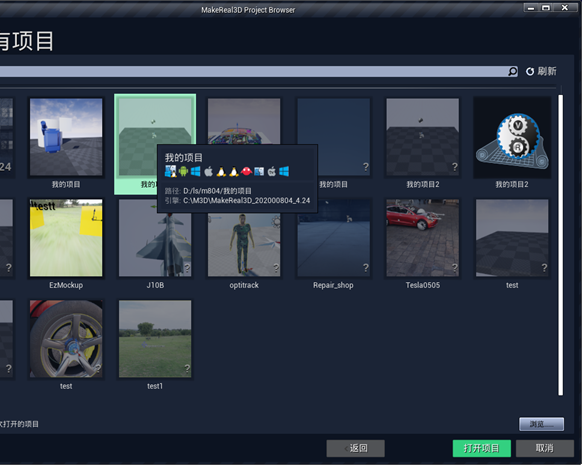This screenshot has height=465, width=582.
Task: Maximize the Project Browser window
Action: pos(546,8)
